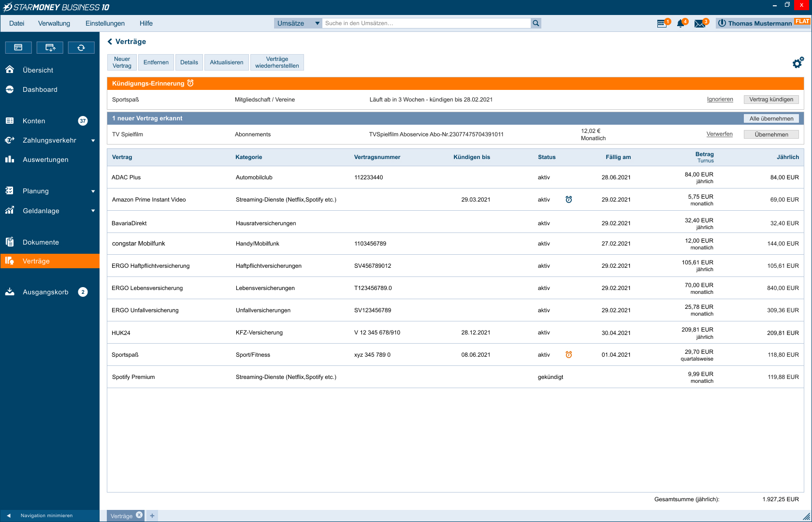Click Vertrag kündigen button

pyautogui.click(x=771, y=99)
